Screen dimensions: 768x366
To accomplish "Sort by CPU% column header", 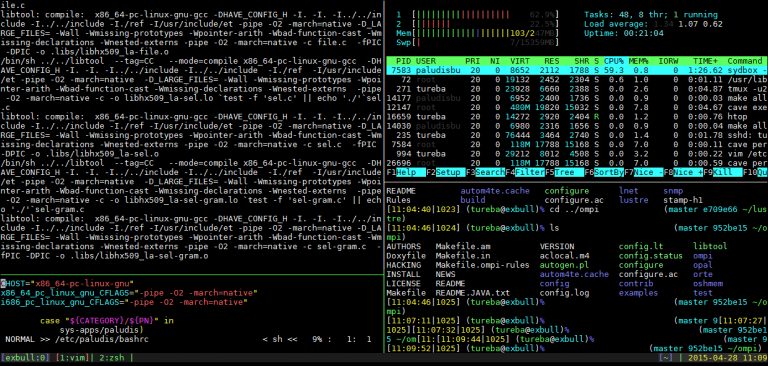I will point(614,61).
